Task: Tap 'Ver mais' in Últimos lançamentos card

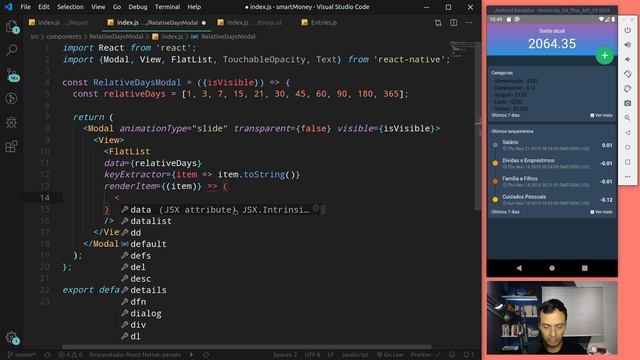Action: (601, 212)
